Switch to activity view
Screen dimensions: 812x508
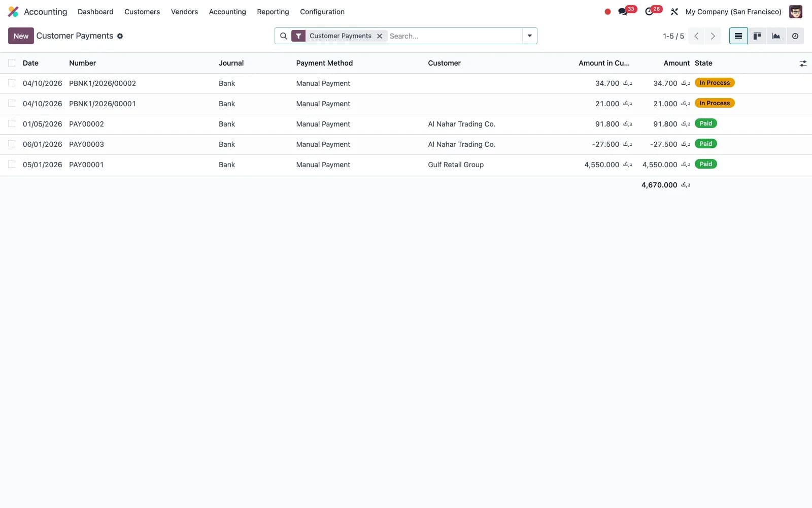point(795,36)
